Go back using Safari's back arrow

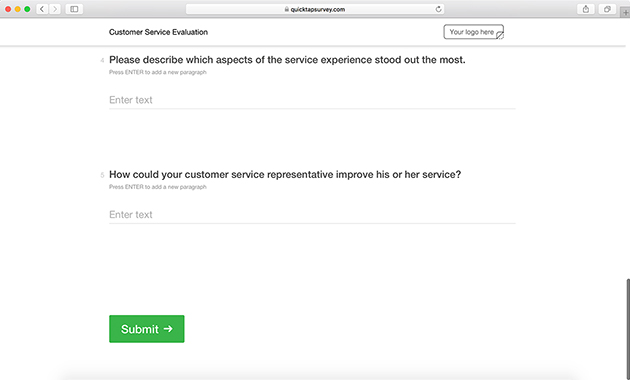click(42, 9)
